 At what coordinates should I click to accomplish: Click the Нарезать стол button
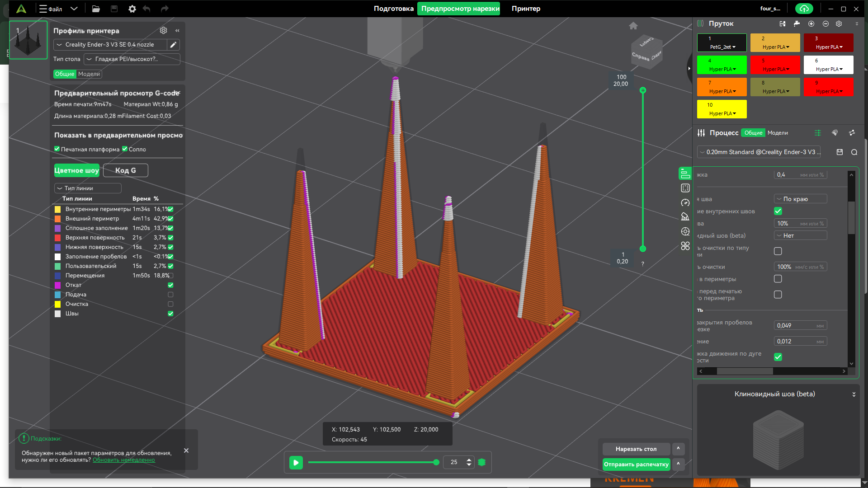[636, 449]
